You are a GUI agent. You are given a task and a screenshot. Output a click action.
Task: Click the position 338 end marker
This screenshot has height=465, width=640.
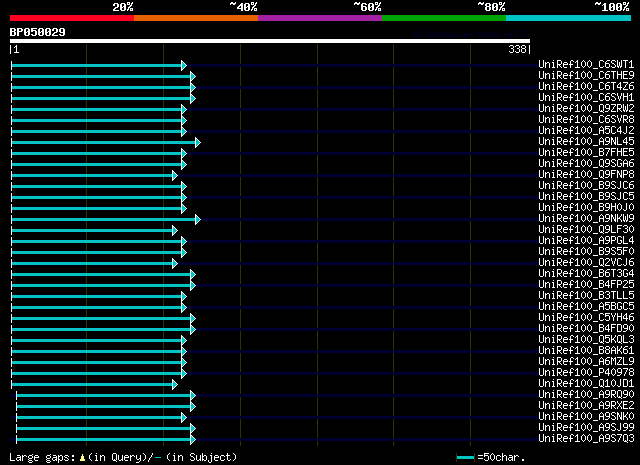519,49
